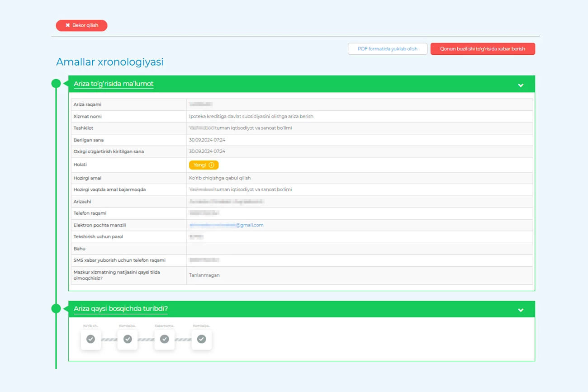Click timeline dot beside Ariza to'g'risida ma'lumot

click(56, 83)
